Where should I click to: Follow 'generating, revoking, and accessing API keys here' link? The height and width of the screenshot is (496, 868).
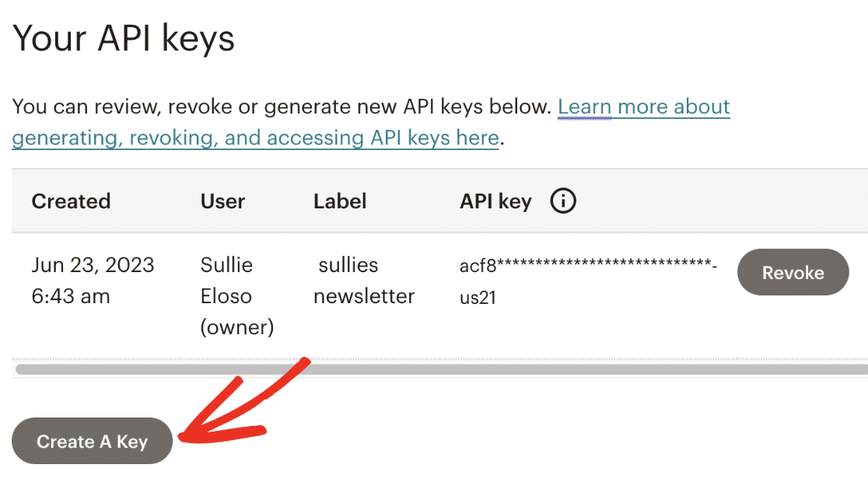click(x=255, y=138)
